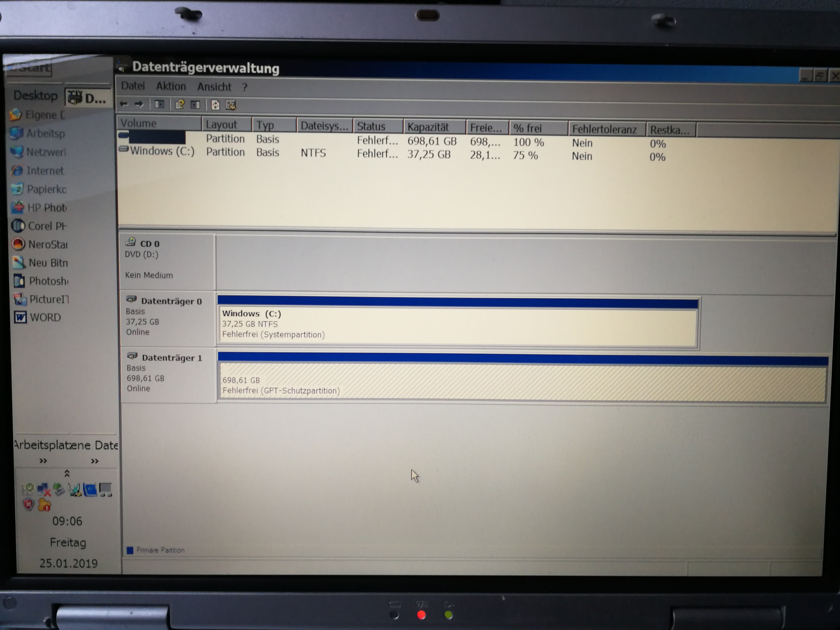Screen dimensions: 840x630
Task: Click the 698,61 GB capacity cell
Action: pos(432,141)
